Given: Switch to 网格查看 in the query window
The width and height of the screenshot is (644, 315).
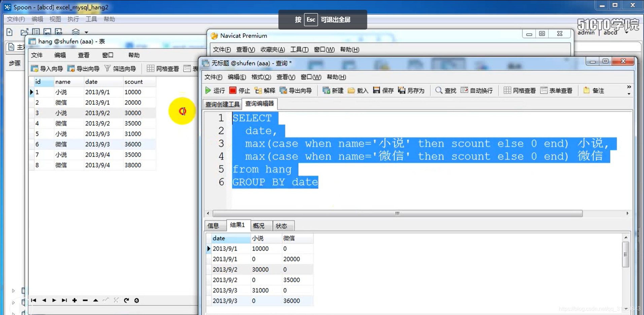Looking at the screenshot, I should pyautogui.click(x=519, y=90).
